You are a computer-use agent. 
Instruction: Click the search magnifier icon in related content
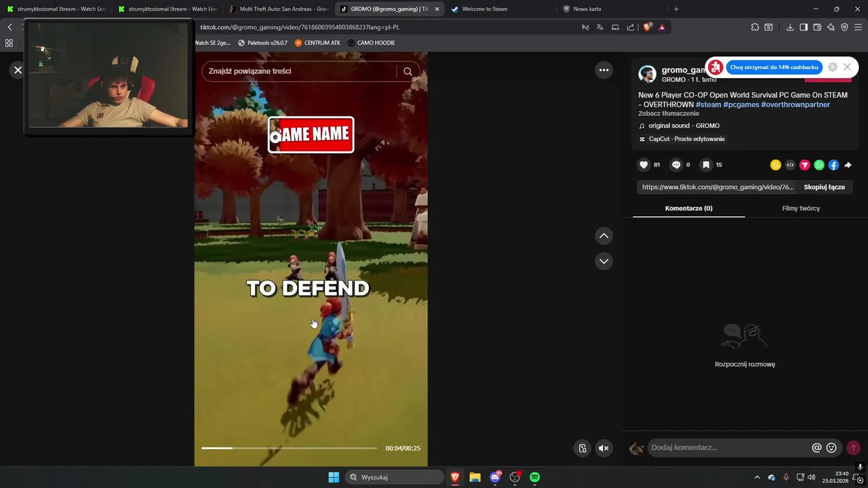coord(408,71)
